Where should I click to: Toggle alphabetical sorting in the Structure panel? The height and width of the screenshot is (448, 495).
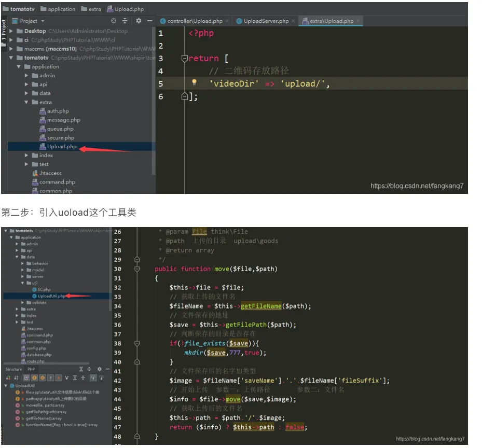click(x=15, y=377)
